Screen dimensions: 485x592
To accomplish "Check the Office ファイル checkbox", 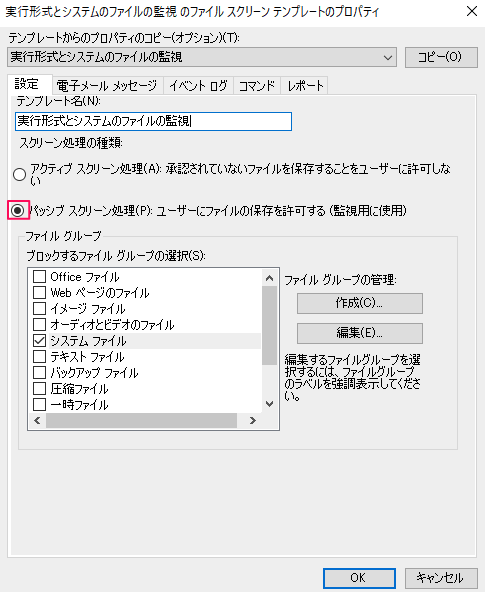I will (x=39, y=277).
